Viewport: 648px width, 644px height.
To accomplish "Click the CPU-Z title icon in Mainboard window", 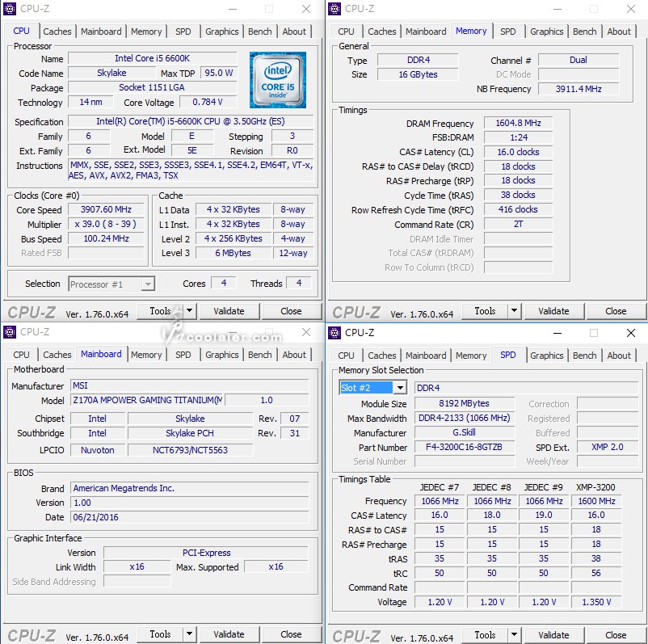I will [x=11, y=332].
